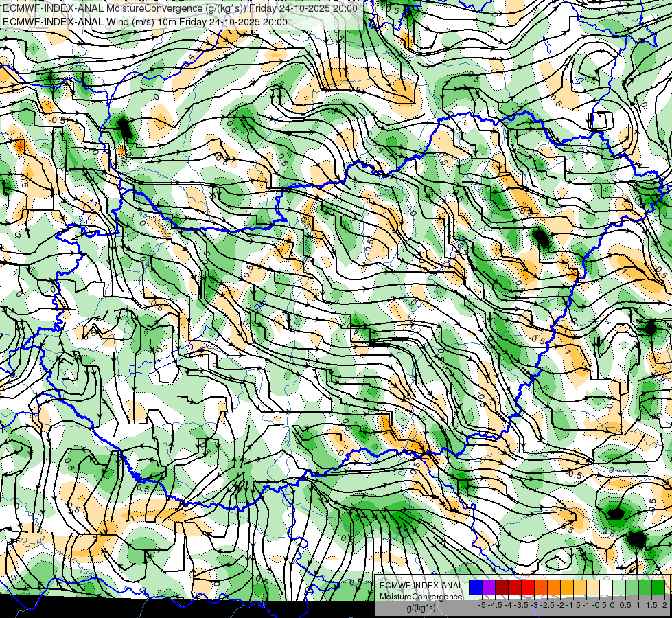Image resolution: width=672 pixels, height=618 pixels.
Task: Click the blue swatch in the legend
Action: click(x=476, y=588)
